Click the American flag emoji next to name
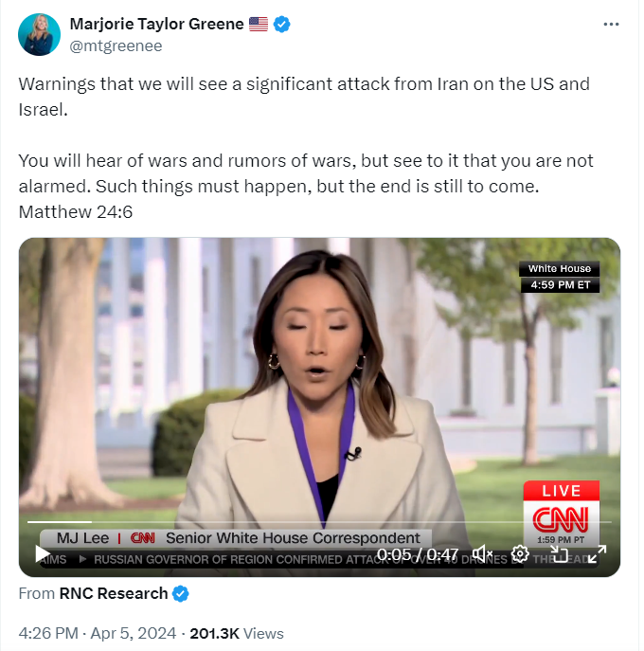Image resolution: width=644 pixels, height=651 pixels. (x=259, y=24)
